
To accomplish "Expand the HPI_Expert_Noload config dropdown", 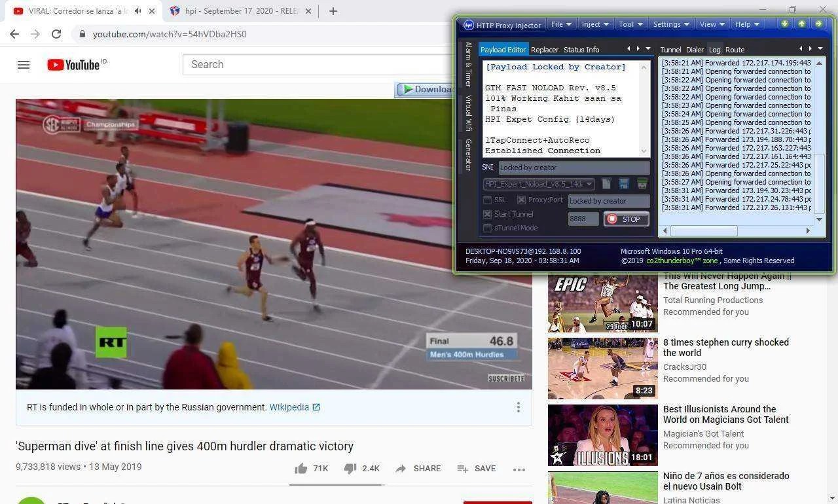I will [x=589, y=185].
